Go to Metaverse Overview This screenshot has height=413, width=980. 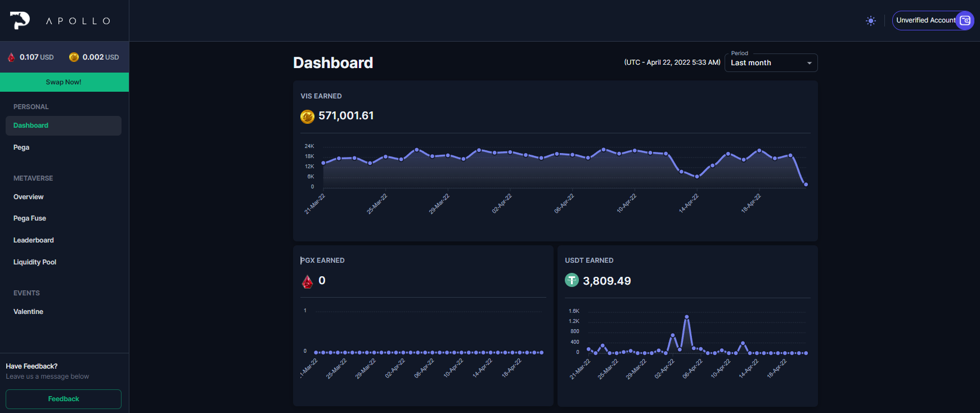pos(28,197)
